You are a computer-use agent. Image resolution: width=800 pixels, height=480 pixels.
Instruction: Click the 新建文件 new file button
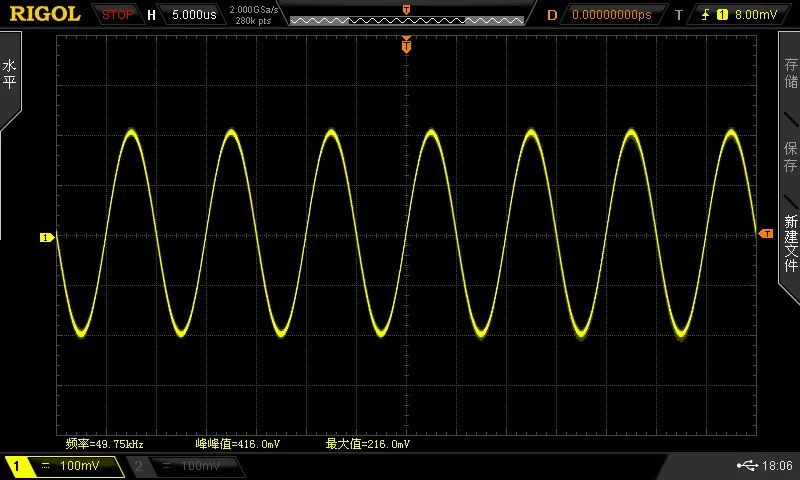coord(791,243)
